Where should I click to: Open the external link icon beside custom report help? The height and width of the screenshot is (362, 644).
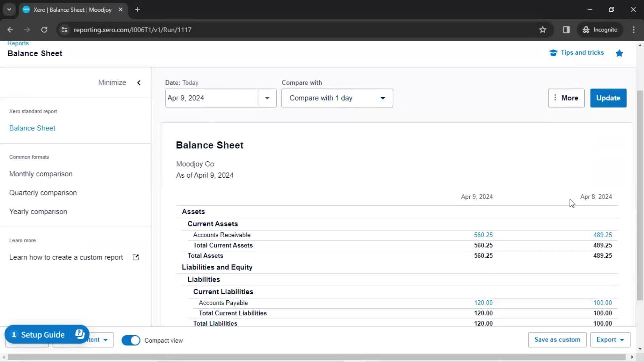pos(136,257)
